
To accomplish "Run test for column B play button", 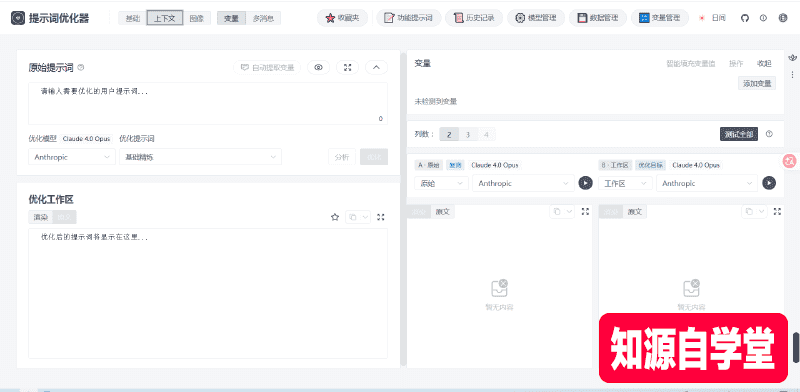I will tap(769, 183).
